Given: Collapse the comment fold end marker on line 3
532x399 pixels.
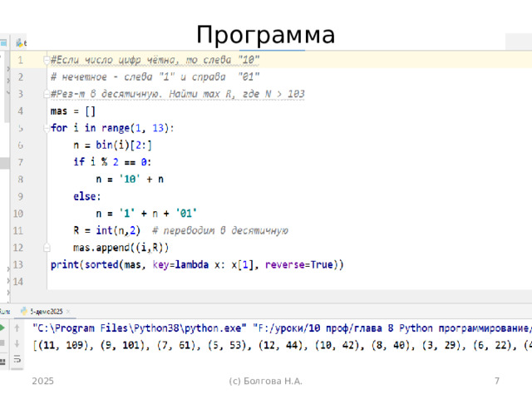Looking at the screenshot, I should pyautogui.click(x=47, y=94).
